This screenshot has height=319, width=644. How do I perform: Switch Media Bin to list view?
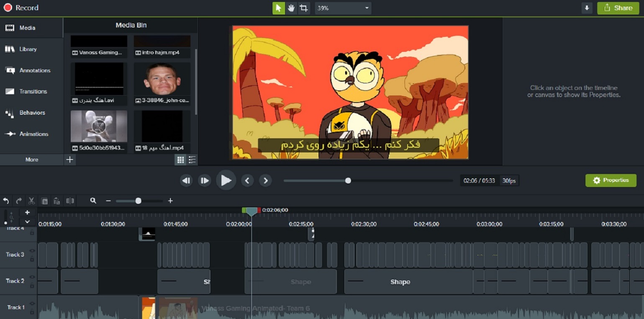[x=192, y=159]
